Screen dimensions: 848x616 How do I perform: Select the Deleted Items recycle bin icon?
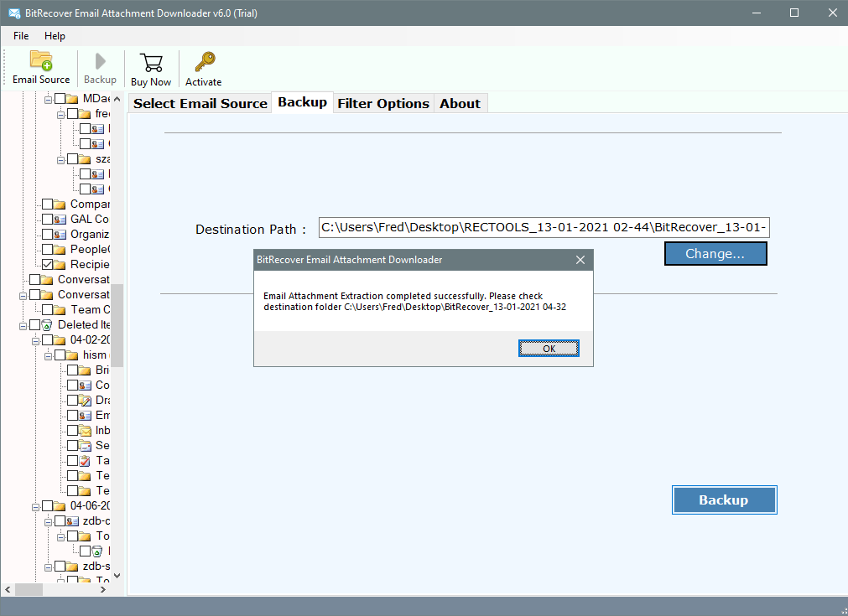(47, 325)
